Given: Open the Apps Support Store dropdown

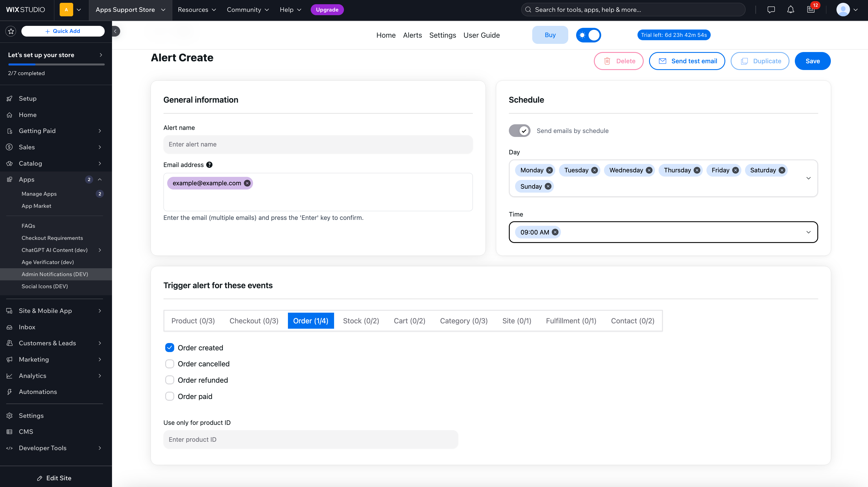Looking at the screenshot, I should 130,10.
